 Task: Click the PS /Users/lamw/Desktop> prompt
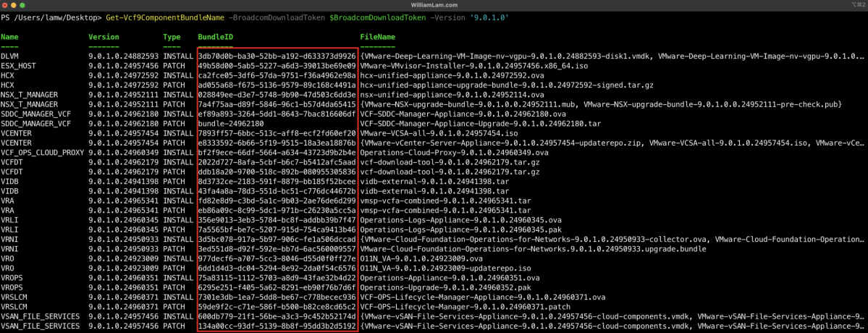51,18
